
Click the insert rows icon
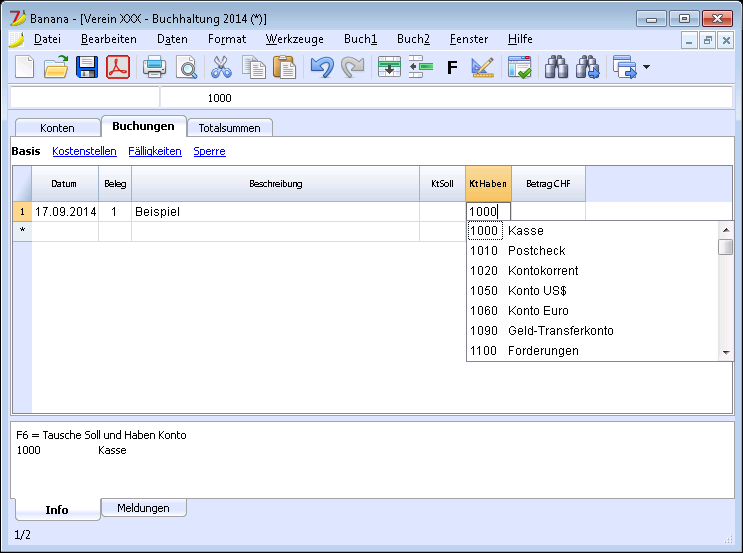pyautogui.click(x=389, y=67)
